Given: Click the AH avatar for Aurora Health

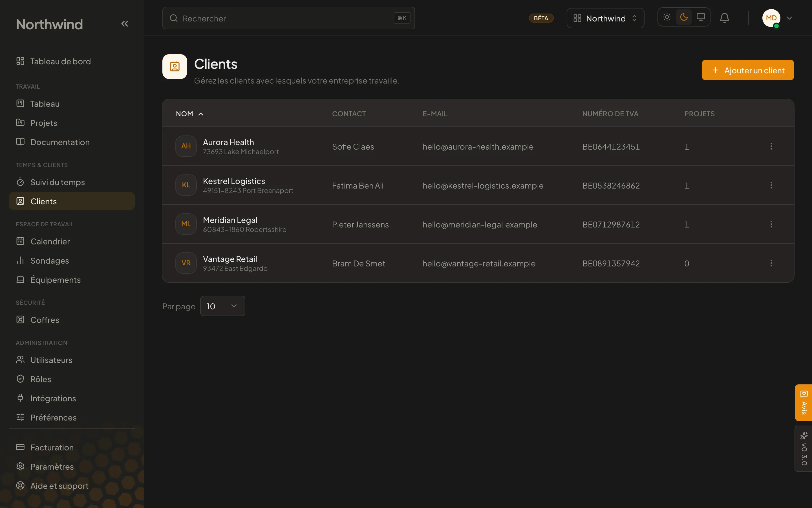Looking at the screenshot, I should [x=186, y=146].
